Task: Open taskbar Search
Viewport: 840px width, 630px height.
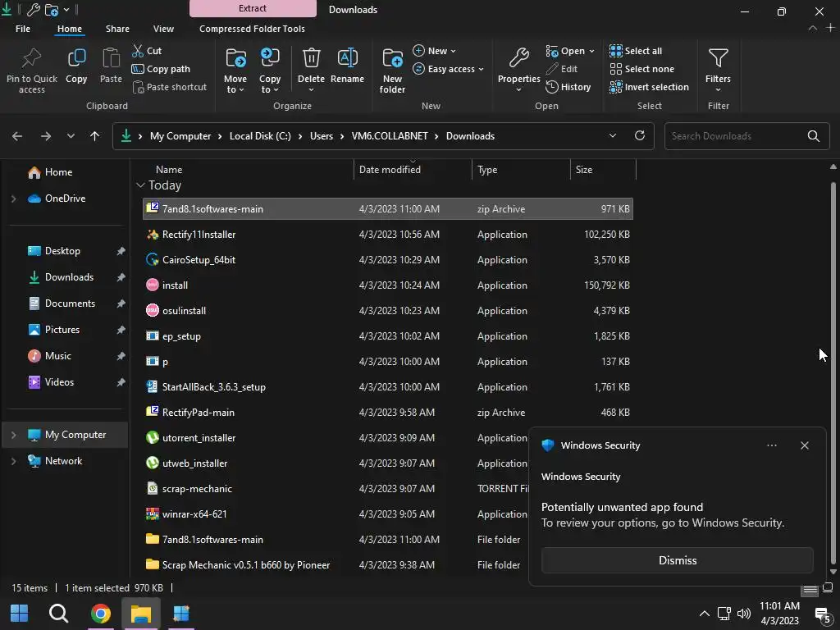Action: tap(58, 614)
